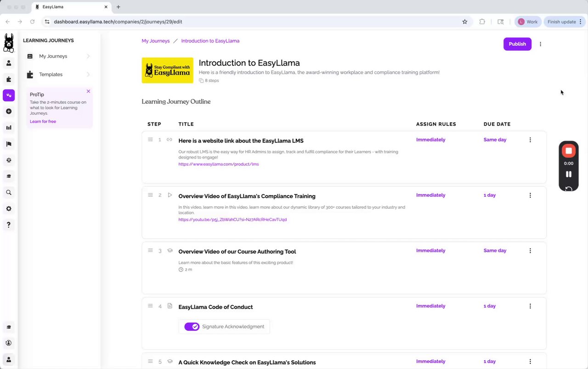
Task: Stop the screen recording
Action: click(569, 151)
